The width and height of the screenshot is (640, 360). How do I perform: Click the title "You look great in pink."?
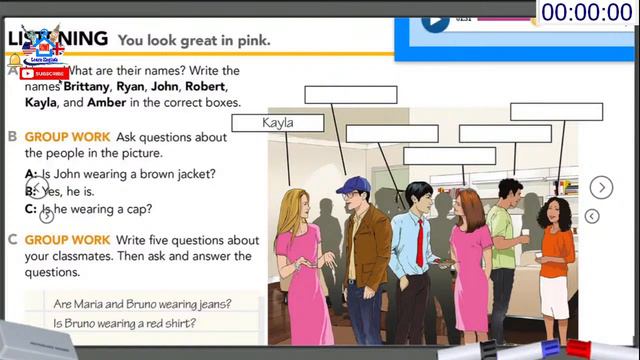tap(194, 40)
